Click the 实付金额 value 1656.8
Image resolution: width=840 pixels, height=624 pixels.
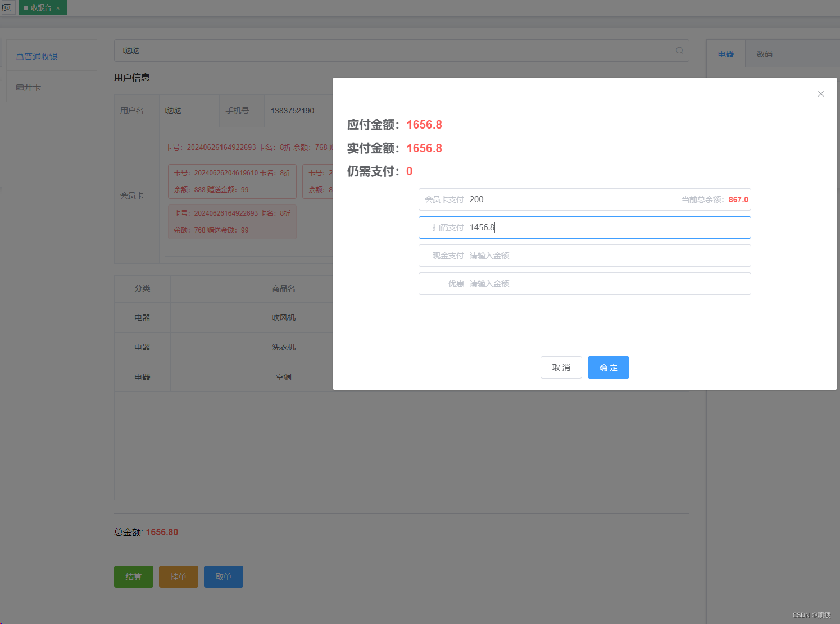coord(424,148)
